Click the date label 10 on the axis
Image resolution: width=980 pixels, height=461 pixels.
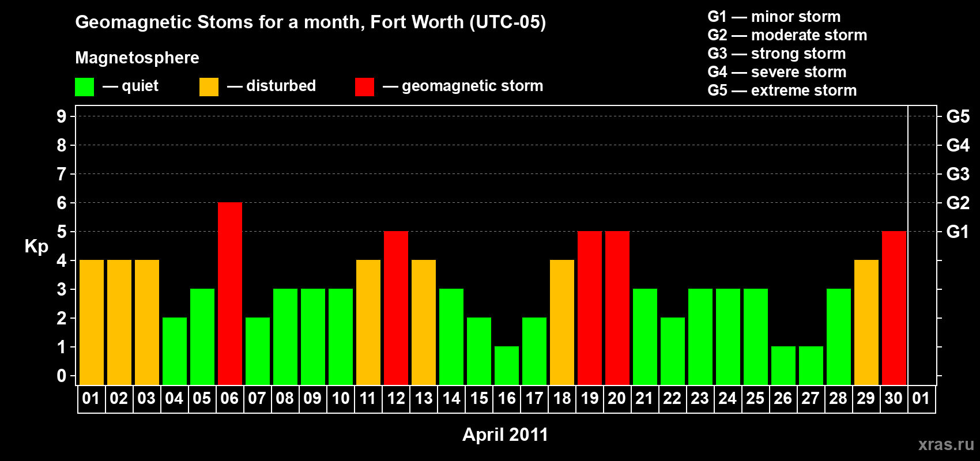(x=340, y=398)
